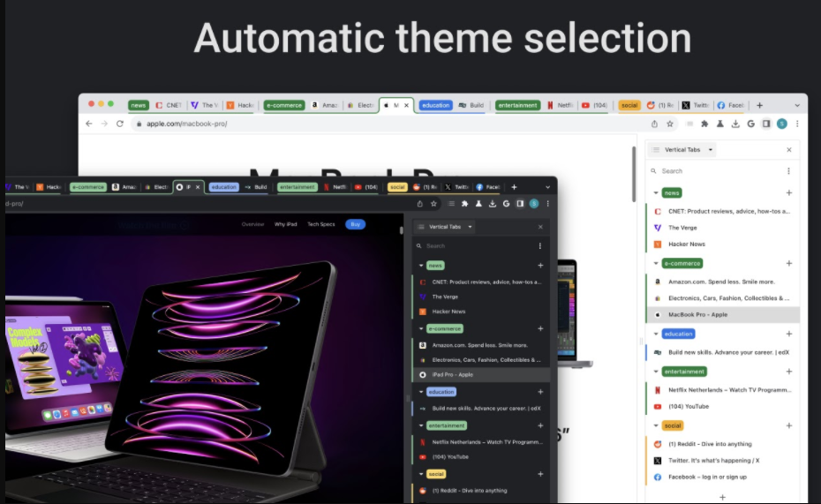Add a tab to the education group in the light panel

pos(789,334)
